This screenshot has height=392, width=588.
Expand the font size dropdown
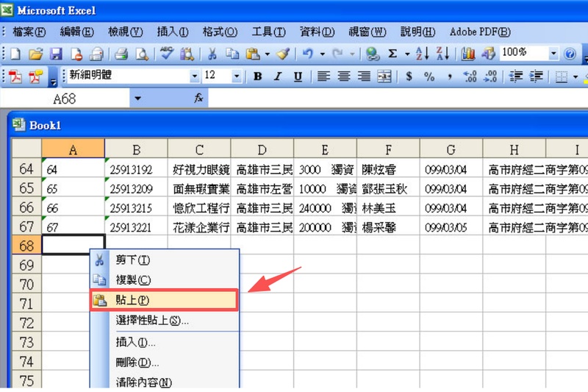pyautogui.click(x=236, y=76)
